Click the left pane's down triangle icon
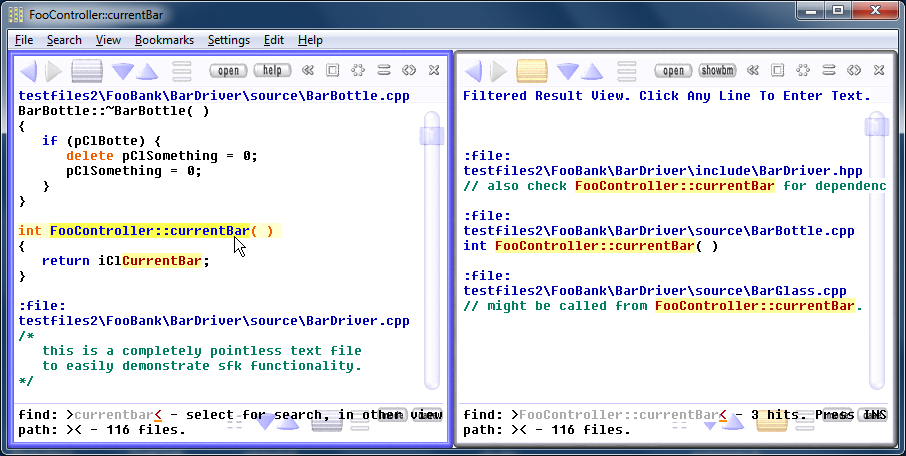 [x=123, y=71]
